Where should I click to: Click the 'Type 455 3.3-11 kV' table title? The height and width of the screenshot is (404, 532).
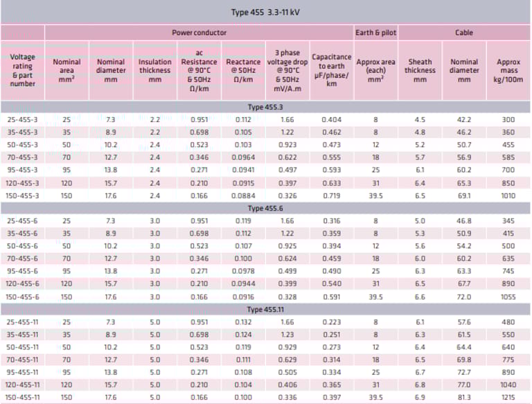click(266, 12)
